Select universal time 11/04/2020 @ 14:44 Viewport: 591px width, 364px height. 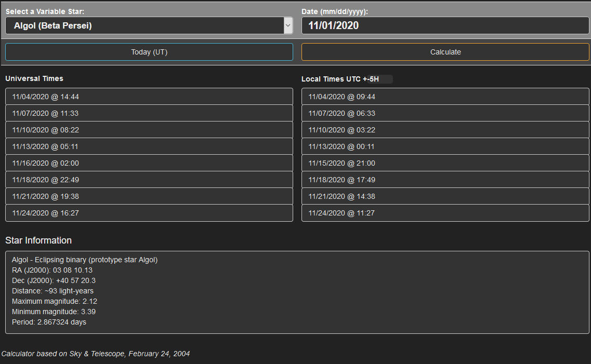149,97
